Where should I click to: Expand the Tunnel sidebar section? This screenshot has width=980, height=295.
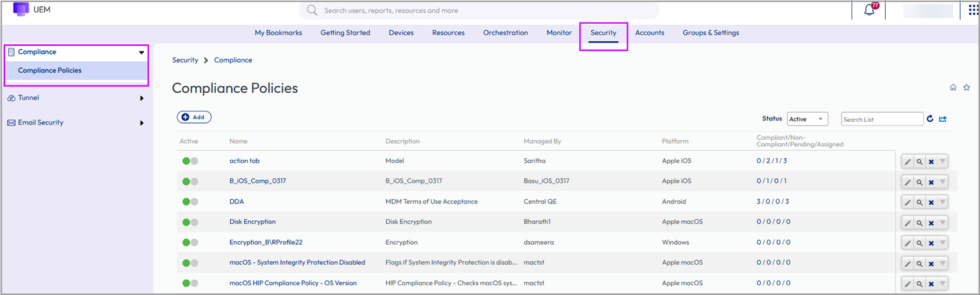tap(142, 99)
